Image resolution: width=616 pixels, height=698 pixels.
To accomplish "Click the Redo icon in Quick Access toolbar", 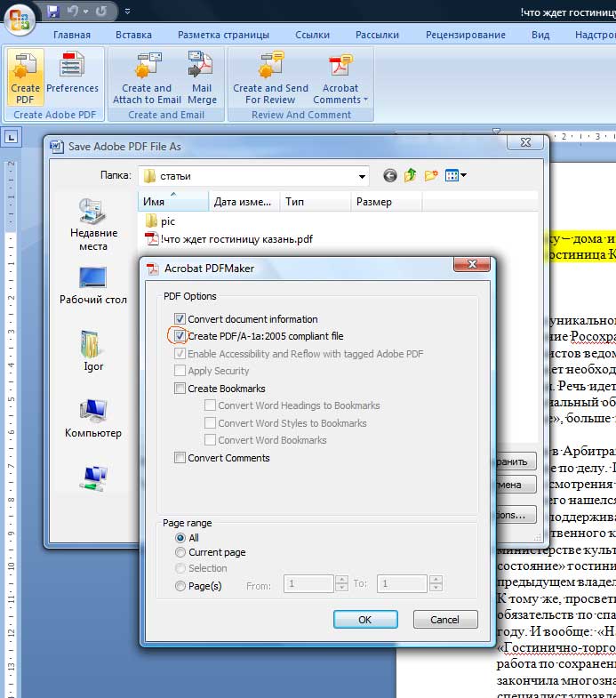I will [101, 12].
